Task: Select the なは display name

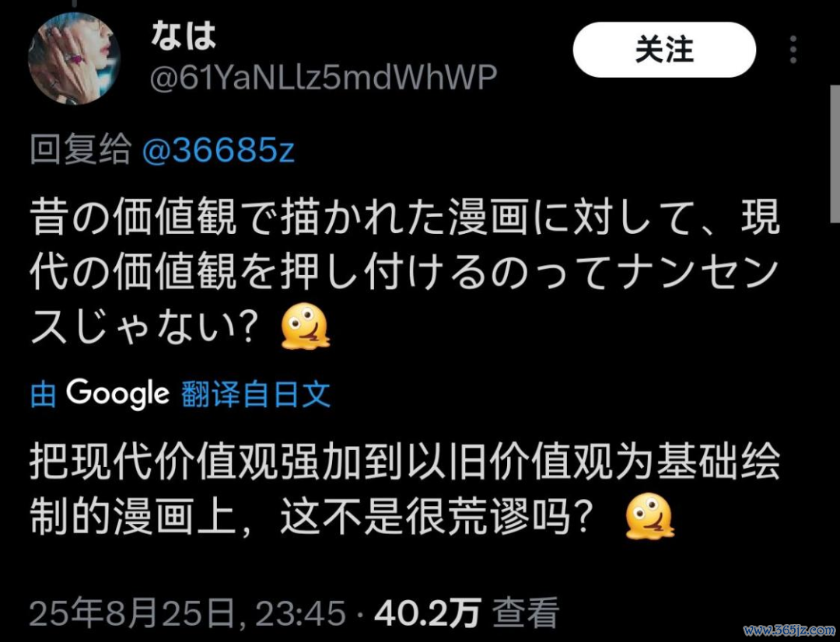Action: 184,37
